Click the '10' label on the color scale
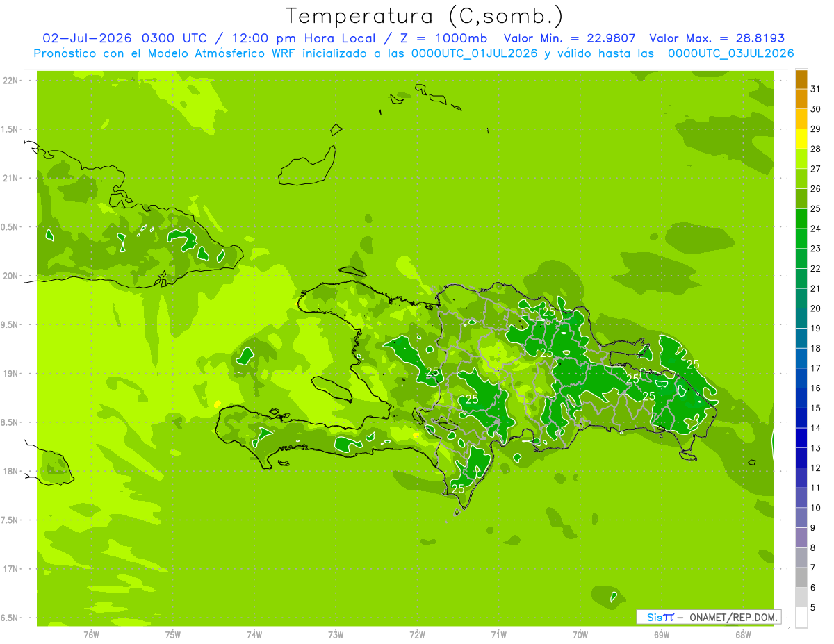Image resolution: width=834 pixels, height=644 pixels. pos(816,508)
